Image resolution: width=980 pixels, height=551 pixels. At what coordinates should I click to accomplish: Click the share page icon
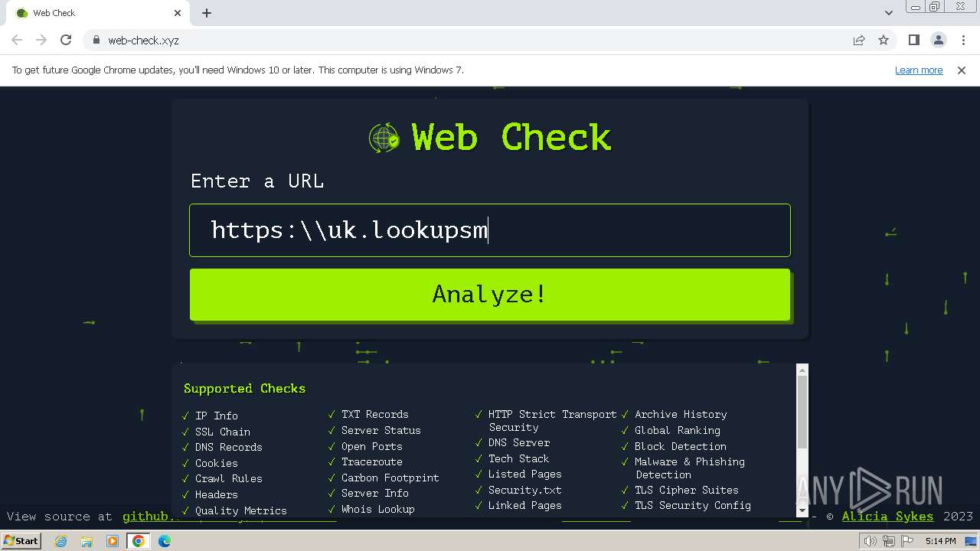859,40
